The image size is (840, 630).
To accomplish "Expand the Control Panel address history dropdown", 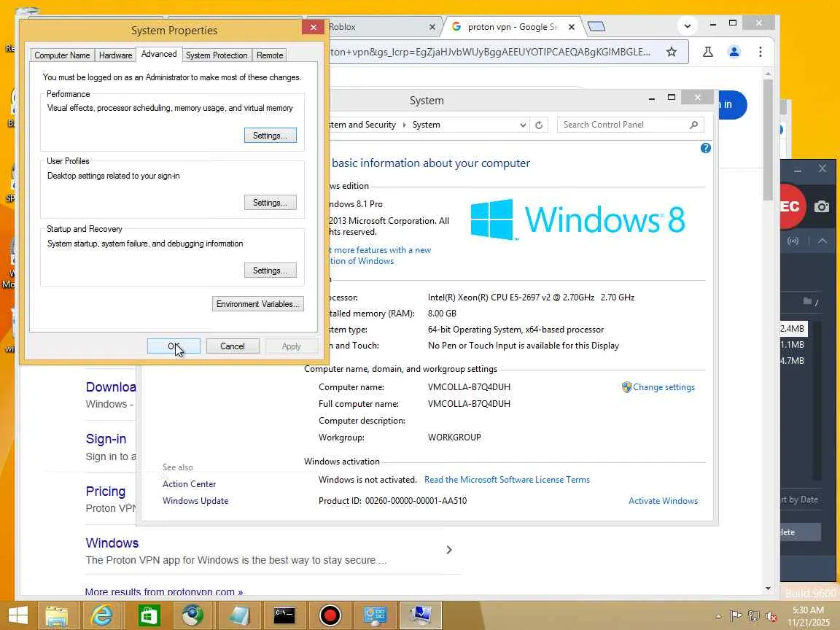I will click(523, 125).
